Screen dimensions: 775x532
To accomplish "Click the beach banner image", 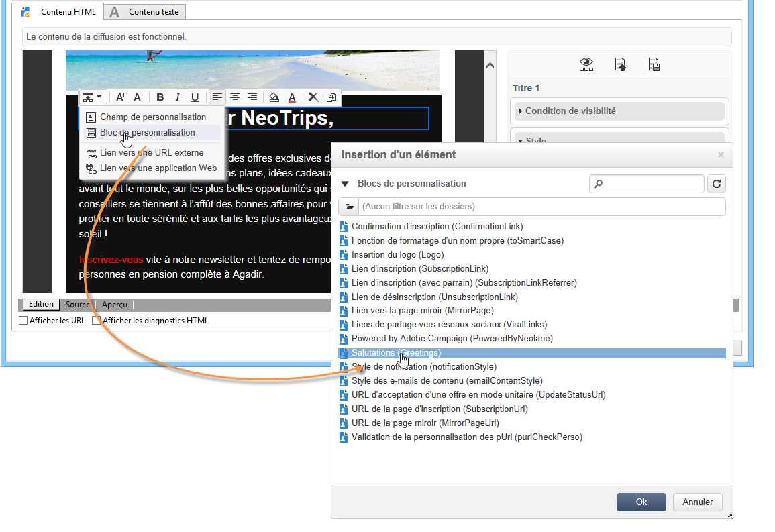I will tap(252, 70).
